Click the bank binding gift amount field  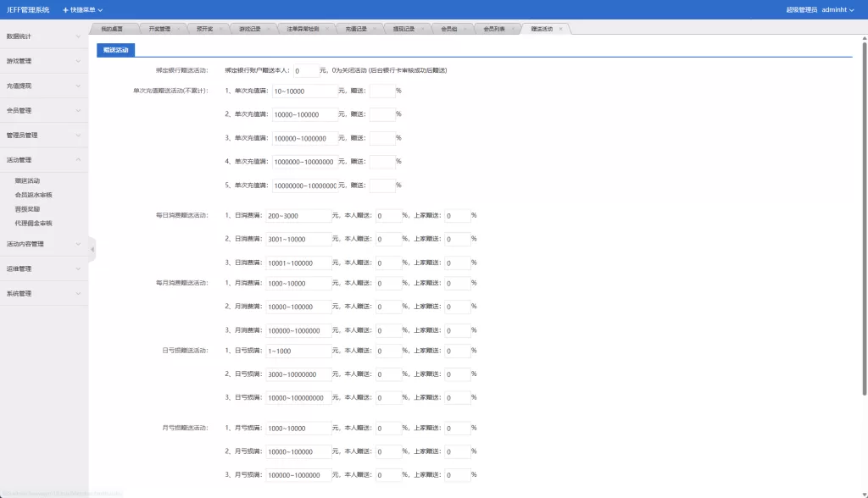point(306,71)
